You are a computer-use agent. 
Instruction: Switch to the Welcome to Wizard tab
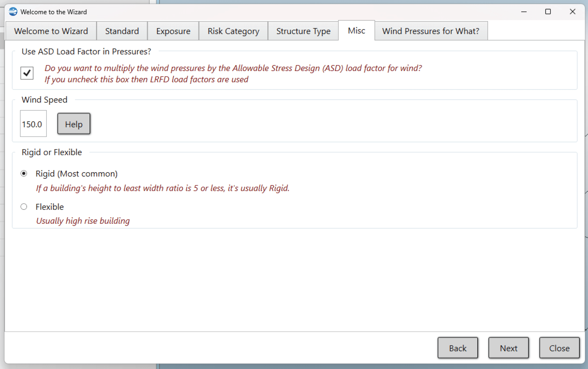coord(51,31)
